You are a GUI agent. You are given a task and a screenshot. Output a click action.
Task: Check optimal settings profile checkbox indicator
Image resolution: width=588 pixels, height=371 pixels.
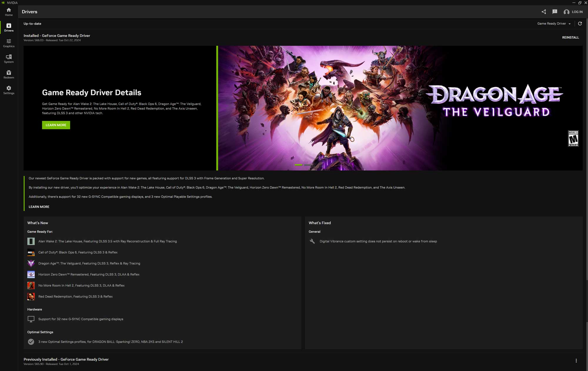pos(31,342)
